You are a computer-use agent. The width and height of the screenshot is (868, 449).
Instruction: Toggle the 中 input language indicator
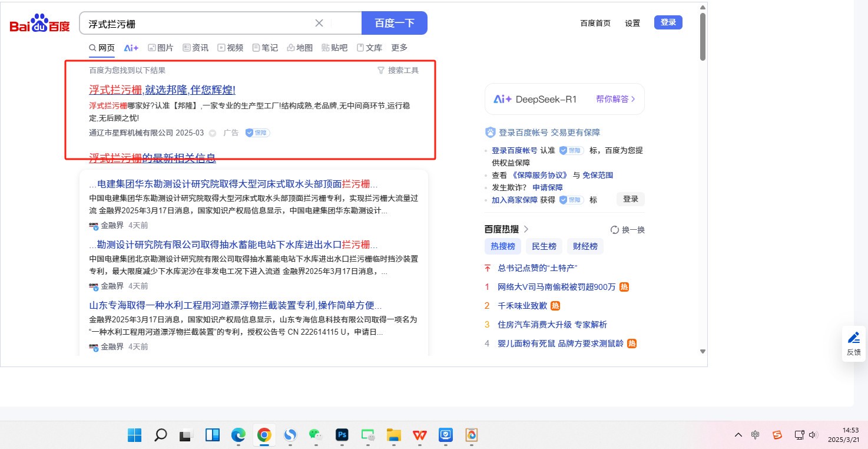pyautogui.click(x=756, y=435)
